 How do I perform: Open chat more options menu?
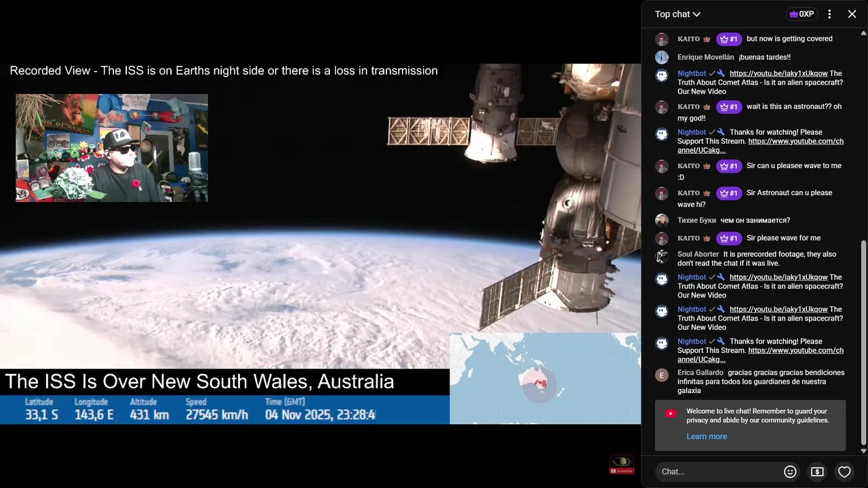[x=829, y=14]
